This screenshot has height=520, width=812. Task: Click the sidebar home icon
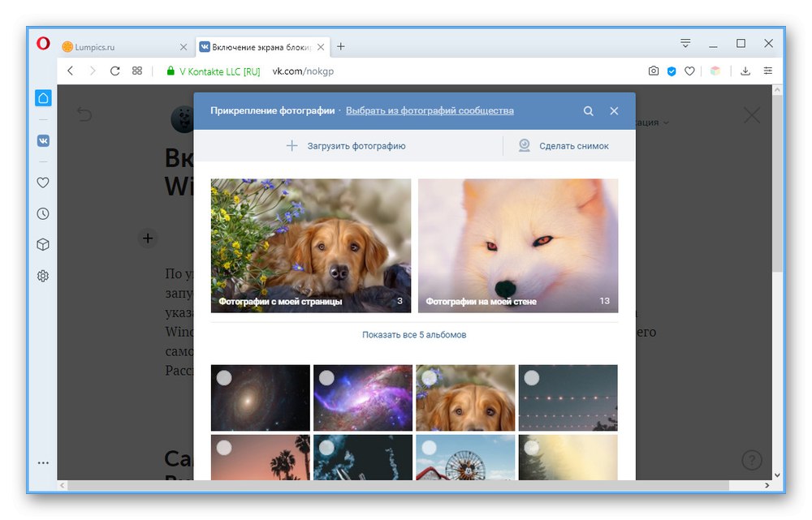pos(44,98)
